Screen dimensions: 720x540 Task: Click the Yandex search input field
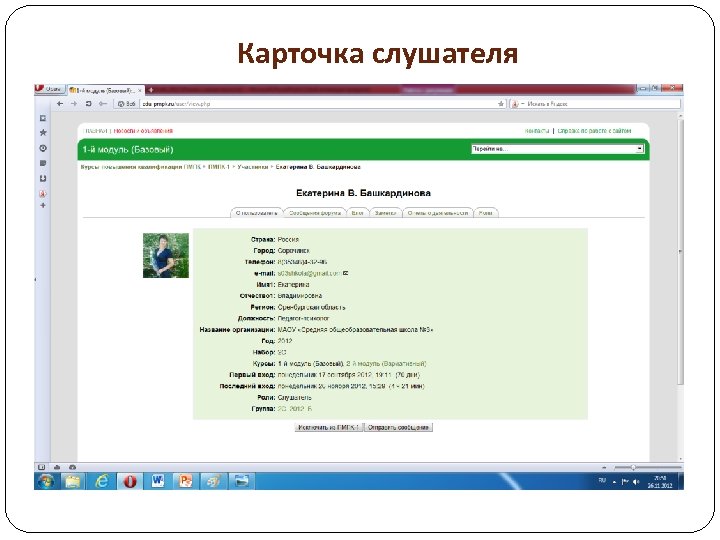tap(602, 104)
